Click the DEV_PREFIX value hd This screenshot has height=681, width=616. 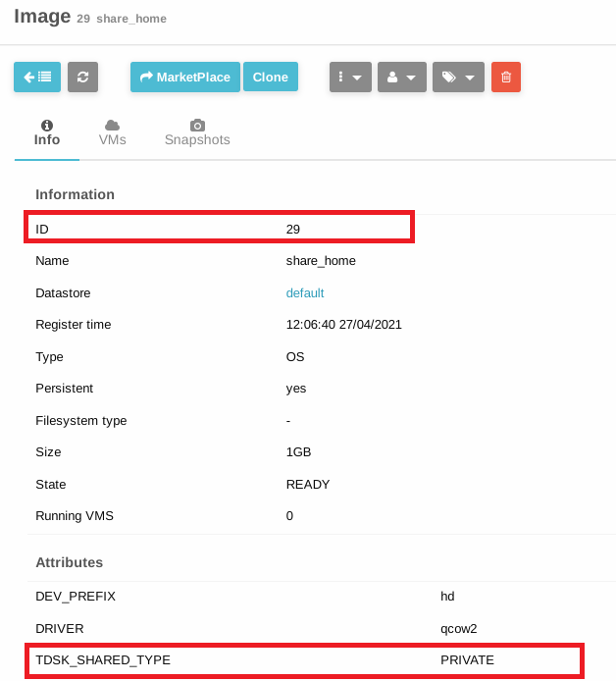tap(447, 596)
